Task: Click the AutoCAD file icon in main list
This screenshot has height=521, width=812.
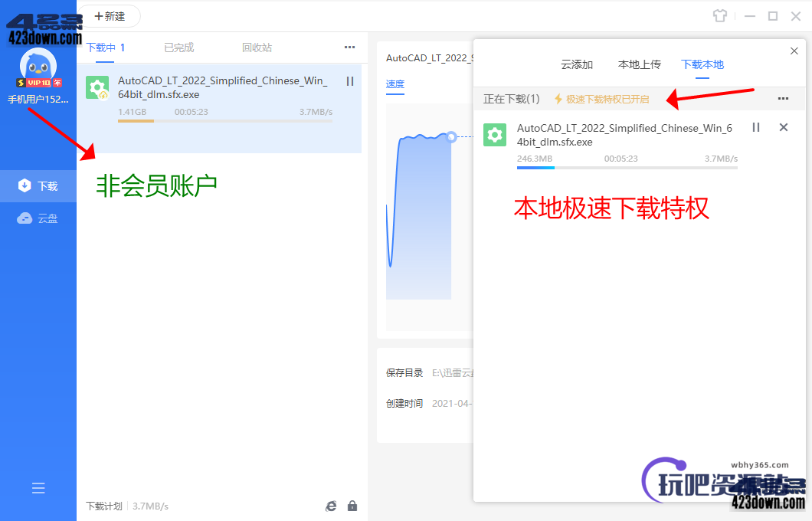Action: click(97, 87)
